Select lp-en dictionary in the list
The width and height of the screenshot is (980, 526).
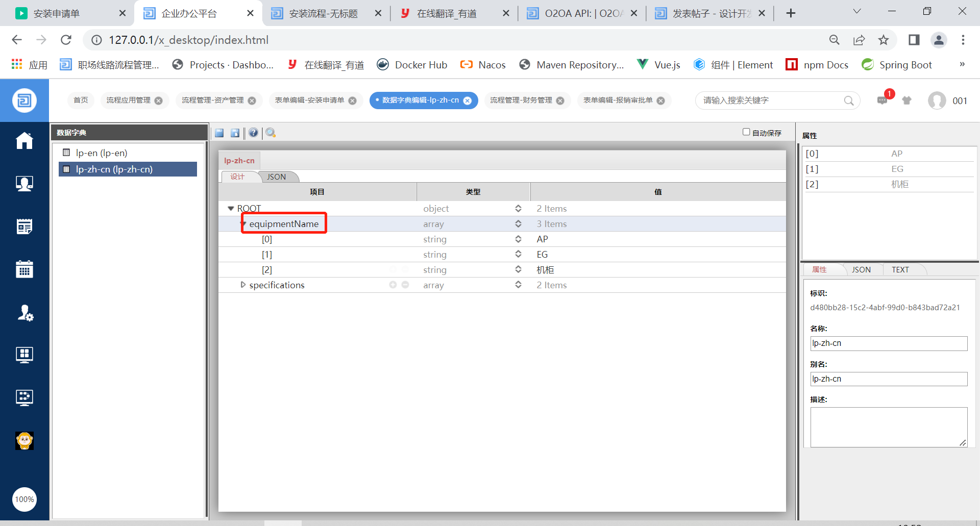pyautogui.click(x=102, y=153)
